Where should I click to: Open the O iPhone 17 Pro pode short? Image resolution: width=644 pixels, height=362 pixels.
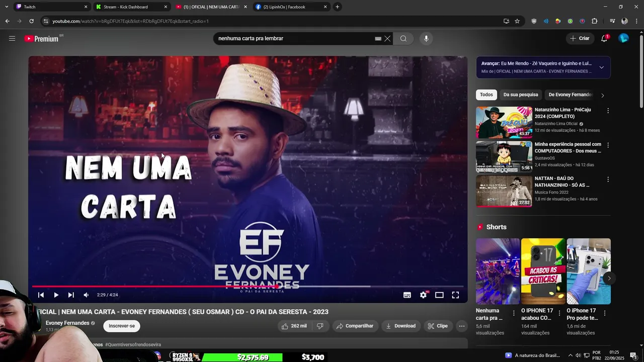(589, 271)
